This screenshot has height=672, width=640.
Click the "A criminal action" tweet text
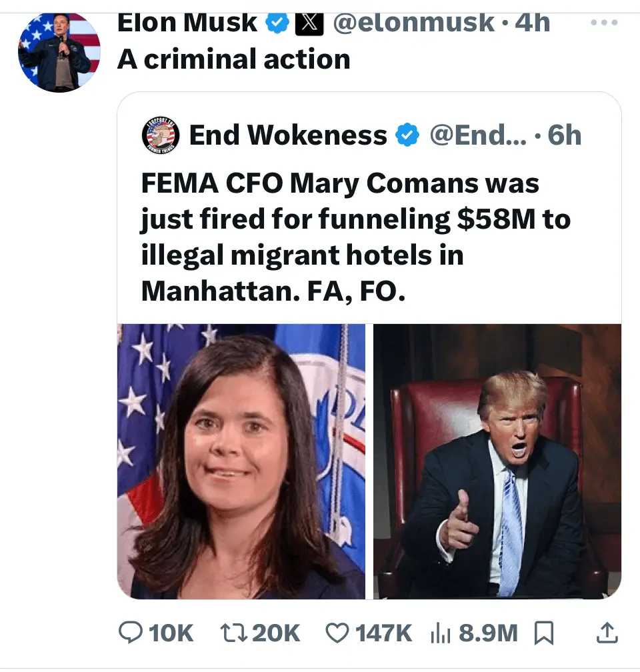pyautogui.click(x=233, y=59)
